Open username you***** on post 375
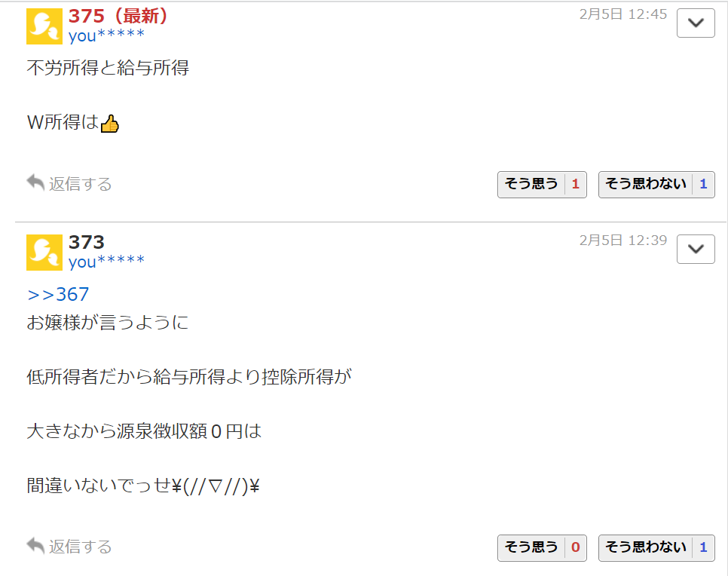Image resolution: width=728 pixels, height=576 pixels. click(106, 35)
